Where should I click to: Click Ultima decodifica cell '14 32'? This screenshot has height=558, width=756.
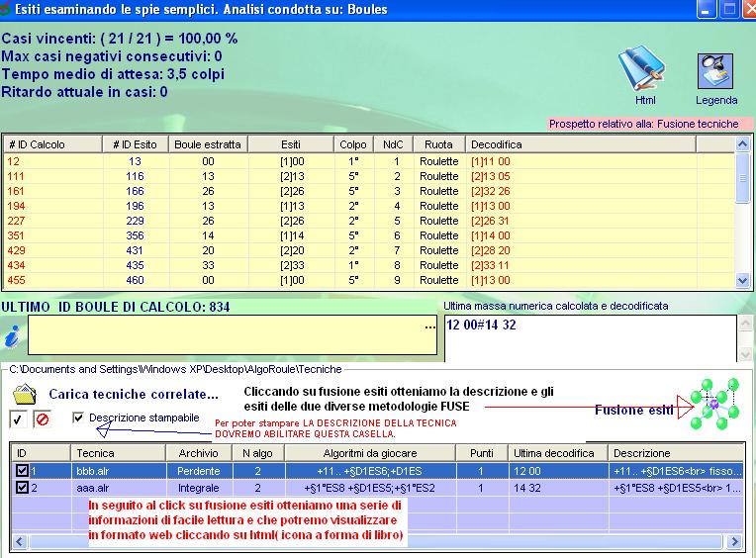(x=557, y=488)
